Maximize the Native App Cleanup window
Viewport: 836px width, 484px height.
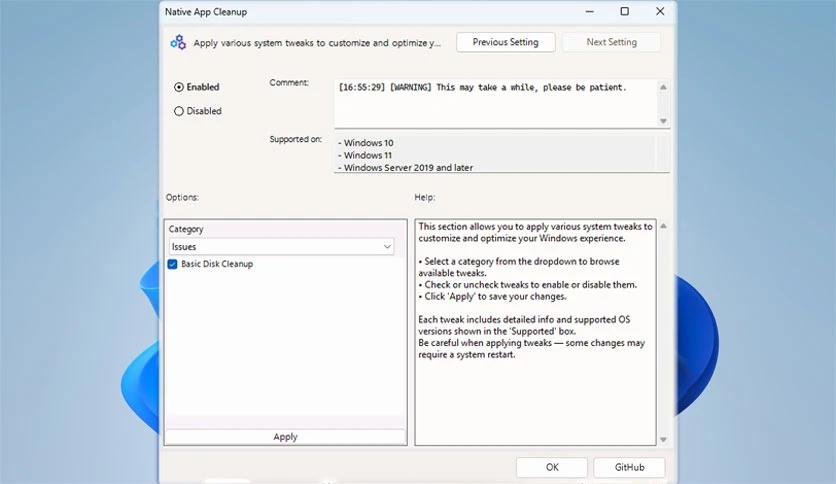(x=625, y=11)
